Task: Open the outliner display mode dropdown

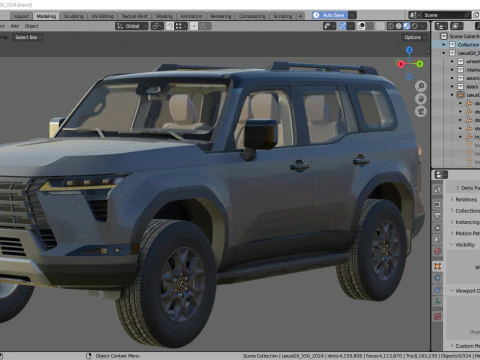Action: 456,26
